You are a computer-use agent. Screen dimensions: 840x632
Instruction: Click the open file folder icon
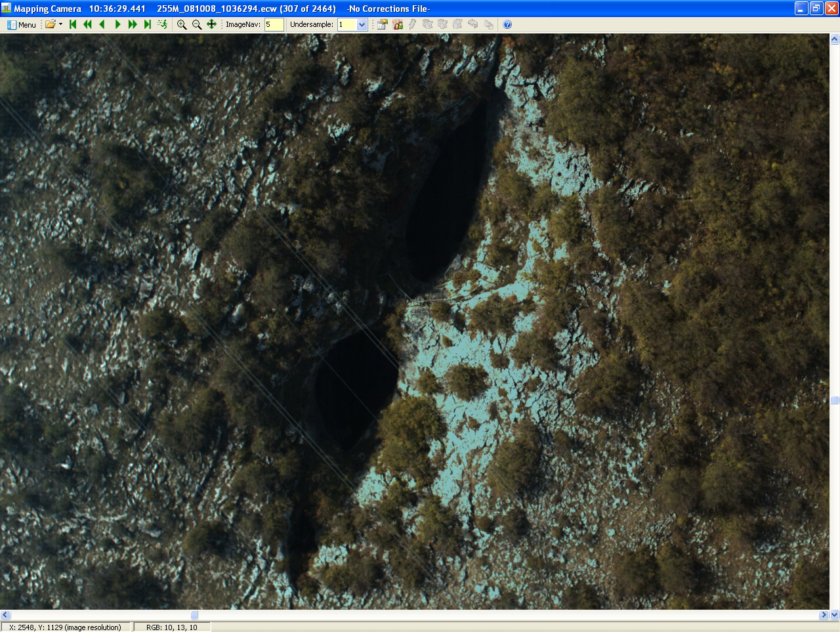pyautogui.click(x=50, y=24)
